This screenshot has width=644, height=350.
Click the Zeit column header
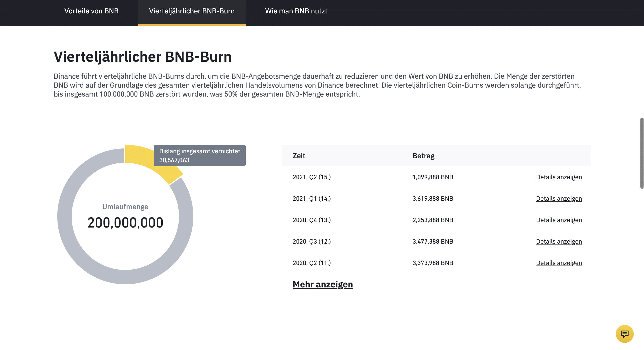pyautogui.click(x=299, y=156)
